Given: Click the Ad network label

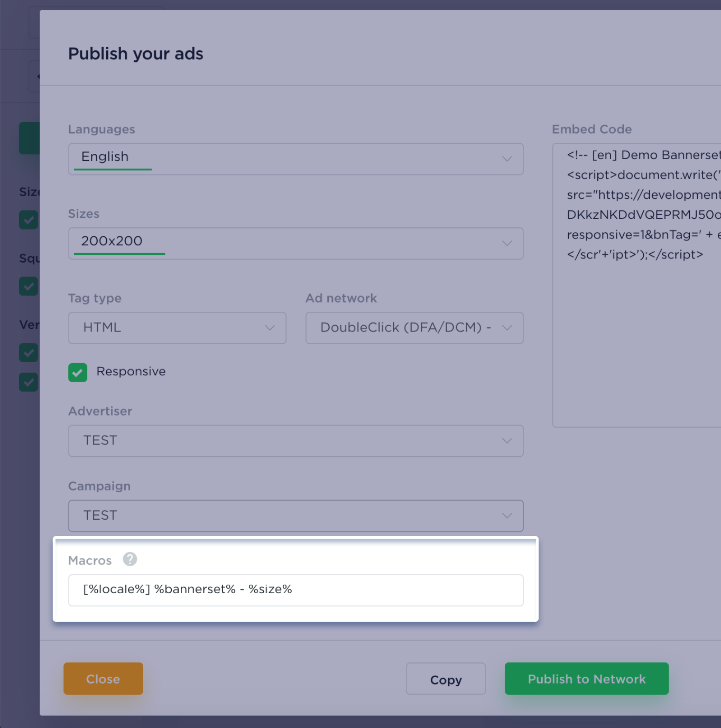Looking at the screenshot, I should point(341,298).
